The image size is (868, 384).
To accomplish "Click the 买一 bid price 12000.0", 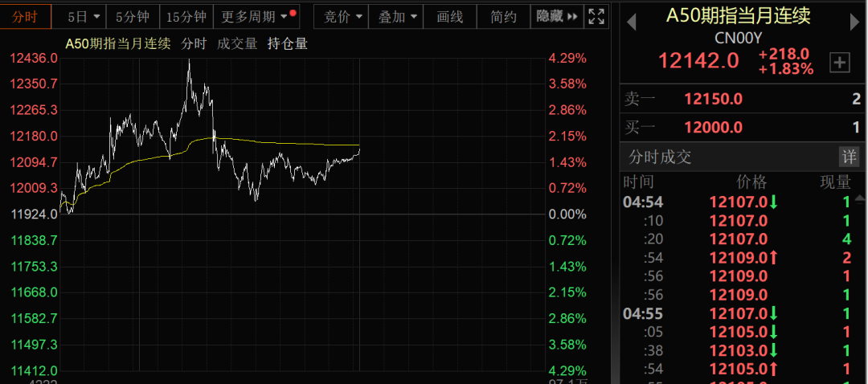I will [713, 127].
